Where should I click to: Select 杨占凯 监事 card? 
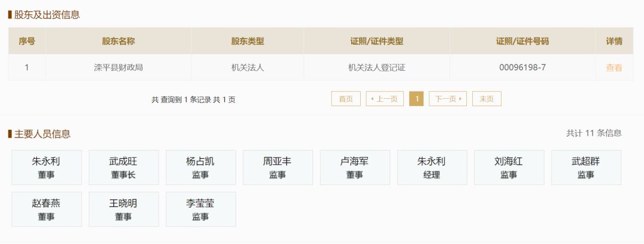point(200,167)
